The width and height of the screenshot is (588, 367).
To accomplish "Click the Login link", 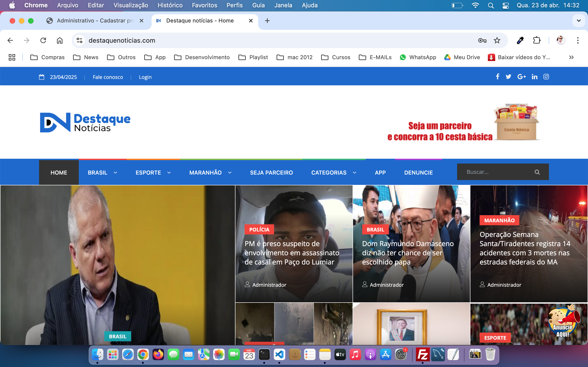I will click(x=145, y=77).
